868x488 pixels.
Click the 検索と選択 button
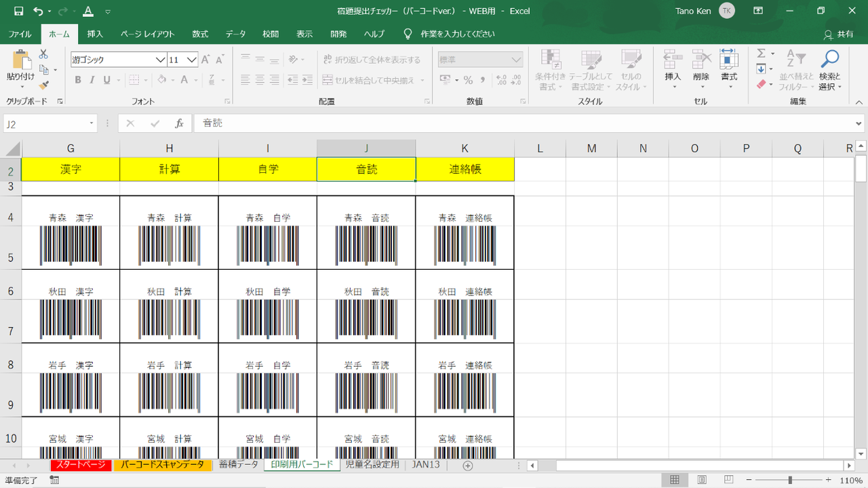click(829, 70)
